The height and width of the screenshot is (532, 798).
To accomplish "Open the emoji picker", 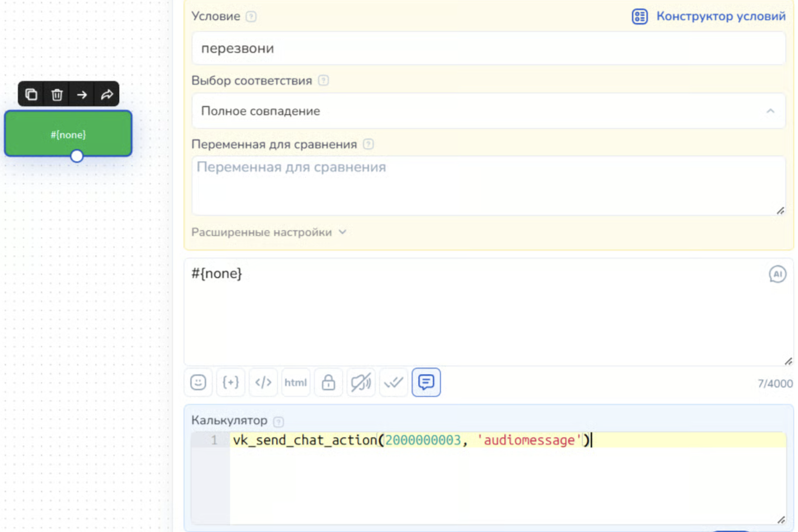I will click(x=198, y=383).
